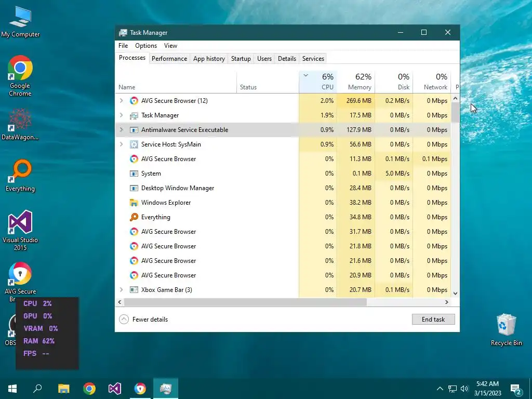Sort processes by Network column
532x399 pixels.
[432, 82]
